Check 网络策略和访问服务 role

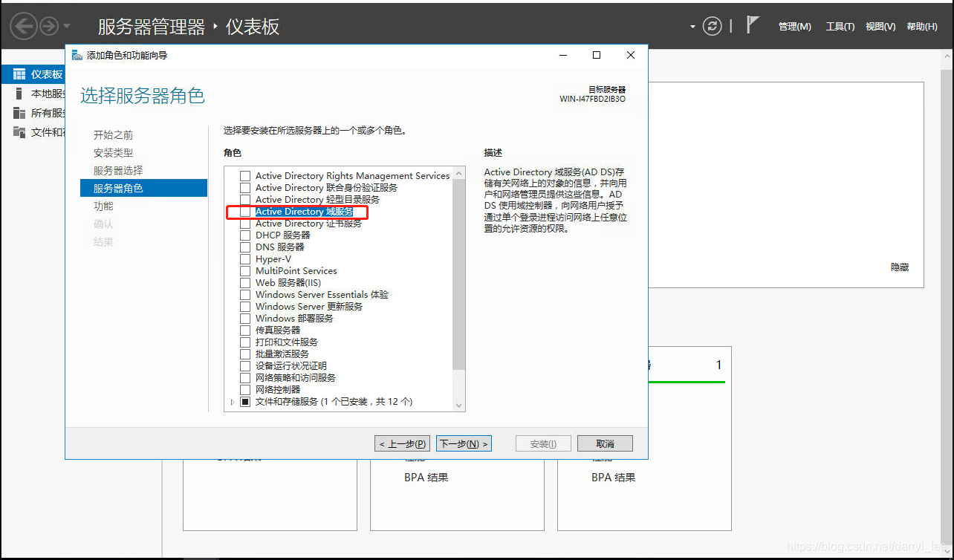tap(245, 378)
